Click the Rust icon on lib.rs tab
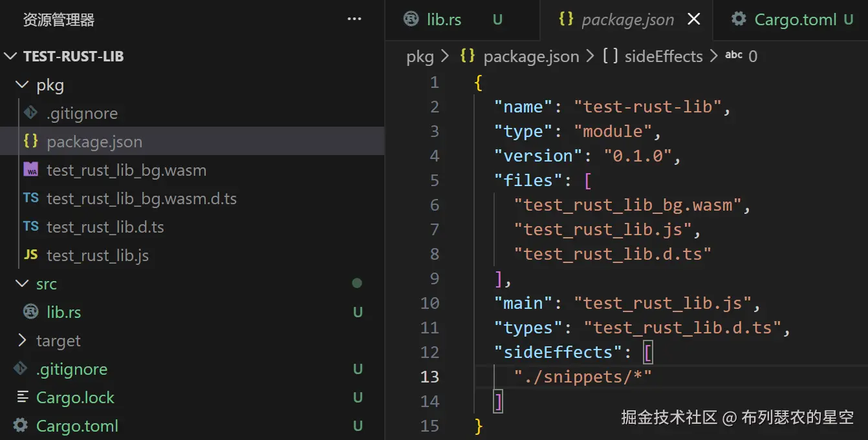The width and height of the screenshot is (868, 440). (x=411, y=19)
